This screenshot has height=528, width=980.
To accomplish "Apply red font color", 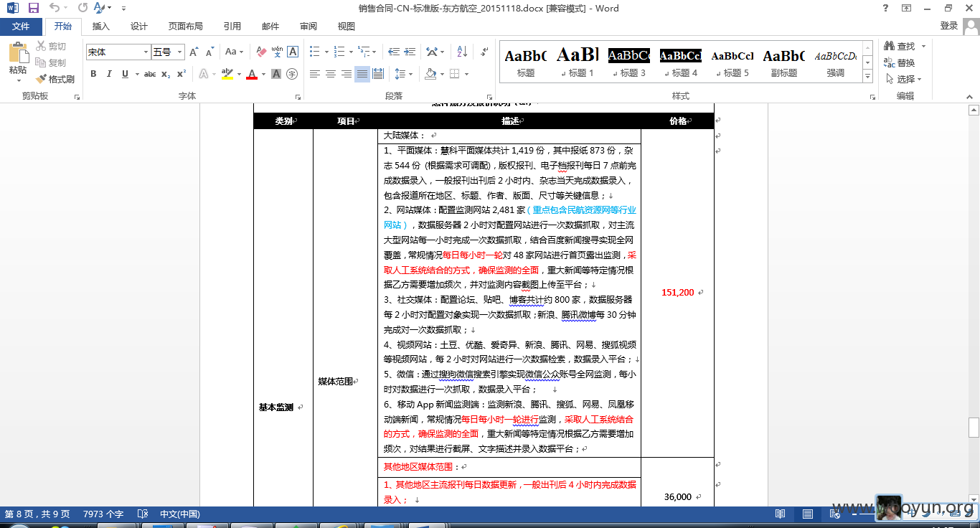I will pos(251,74).
